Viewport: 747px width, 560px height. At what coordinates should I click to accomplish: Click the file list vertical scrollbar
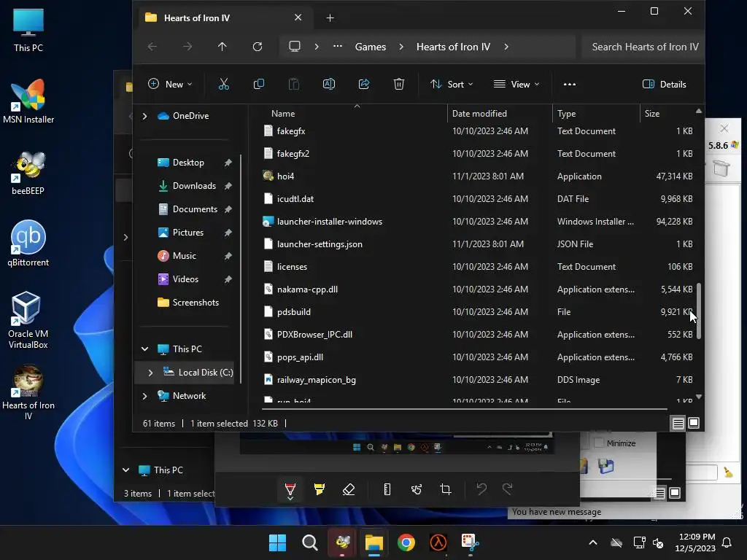click(698, 311)
